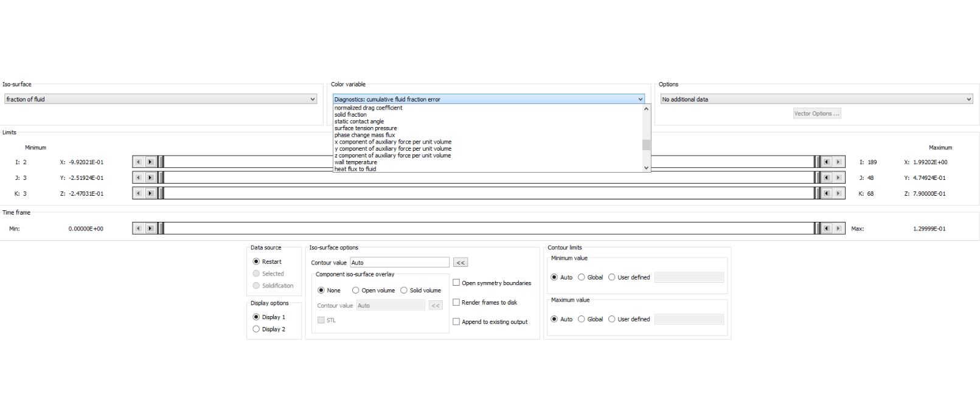Click the Vector Options button

point(816,113)
